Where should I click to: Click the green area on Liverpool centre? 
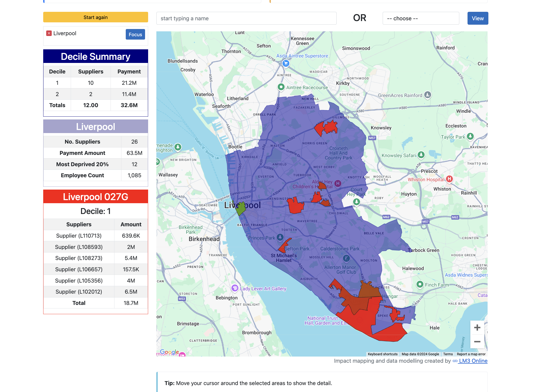[240, 208]
